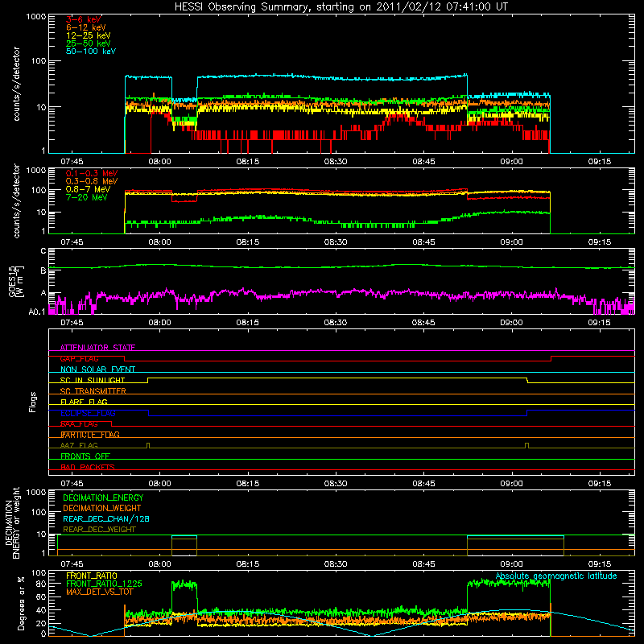Select the B flux class tick label
This screenshot has height=644, width=644.
tap(43, 270)
